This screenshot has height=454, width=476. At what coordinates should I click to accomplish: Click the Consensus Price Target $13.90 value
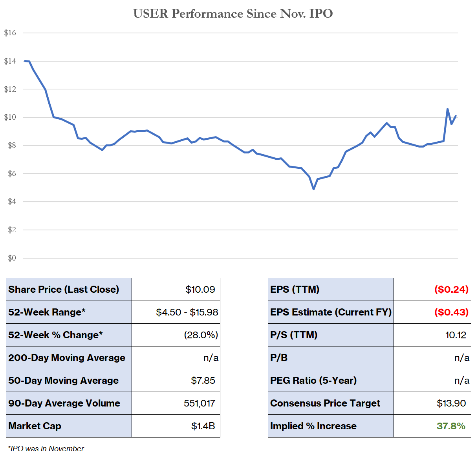click(x=451, y=403)
